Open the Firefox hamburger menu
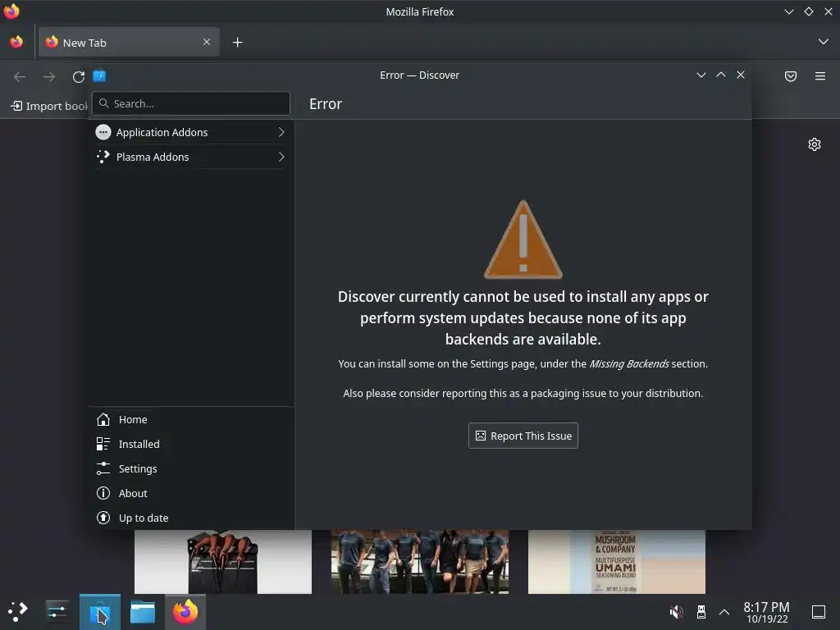Viewport: 840px width, 630px height. [820, 76]
